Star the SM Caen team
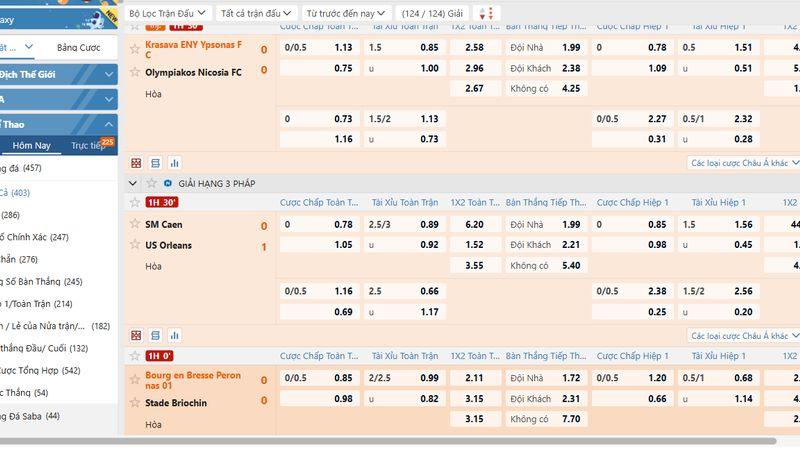This screenshot has height=450, width=800. (x=135, y=223)
